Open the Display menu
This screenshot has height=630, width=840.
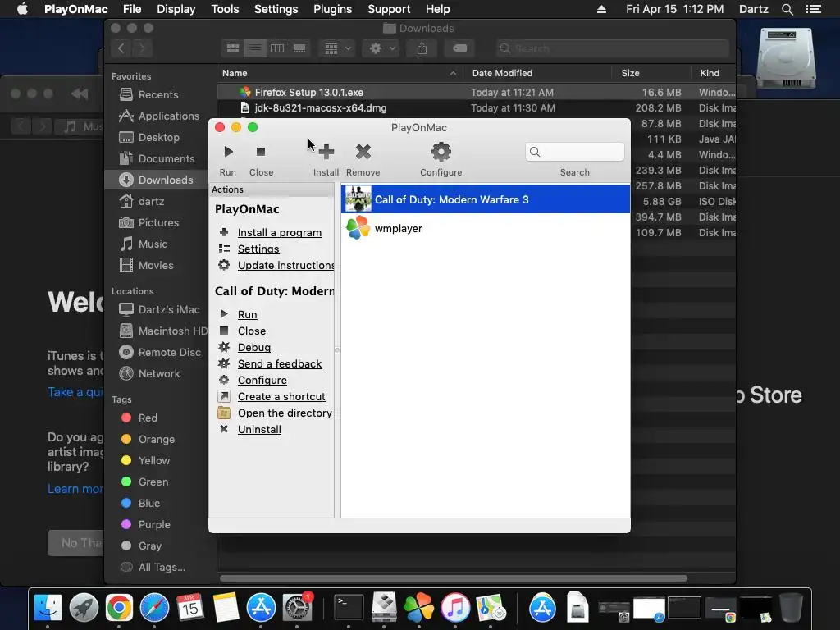pyautogui.click(x=176, y=9)
